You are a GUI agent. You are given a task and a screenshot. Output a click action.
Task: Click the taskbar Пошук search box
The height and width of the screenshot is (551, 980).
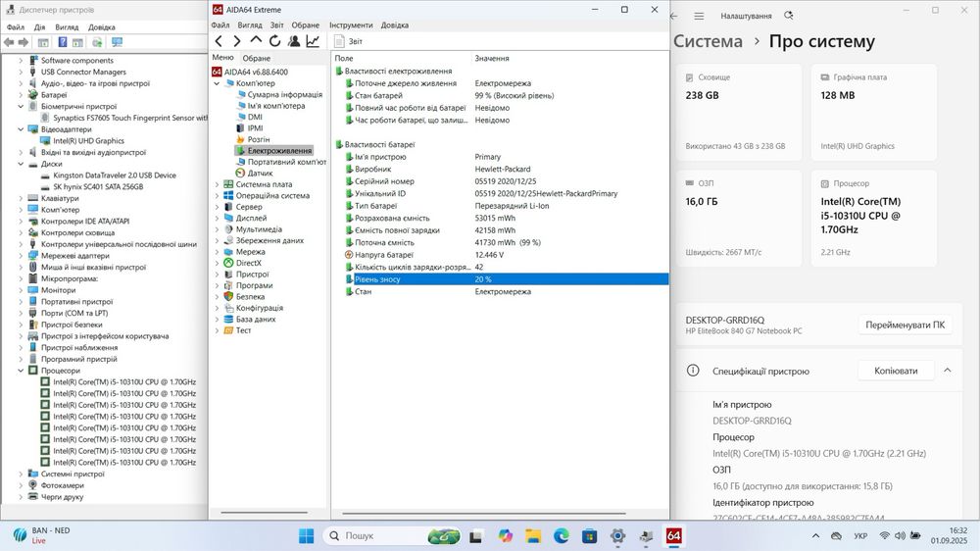[393, 536]
